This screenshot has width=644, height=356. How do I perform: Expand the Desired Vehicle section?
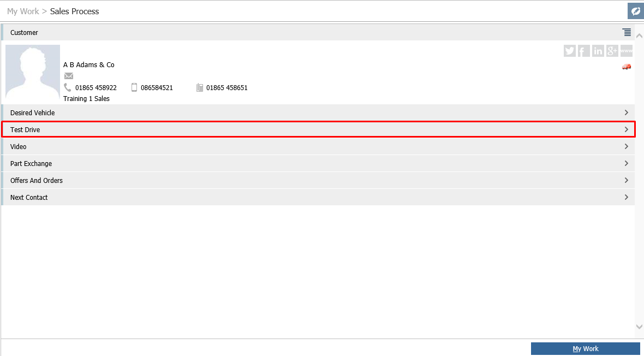[626, 112]
